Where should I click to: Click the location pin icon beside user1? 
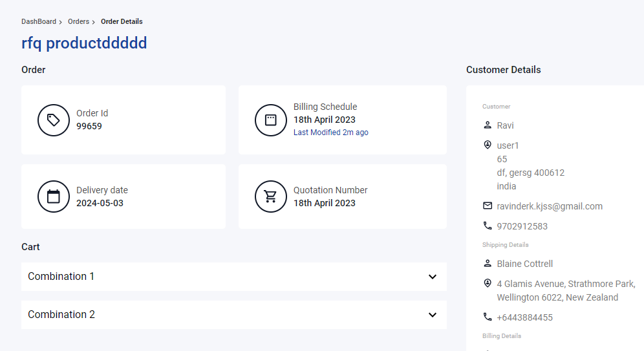tap(487, 145)
